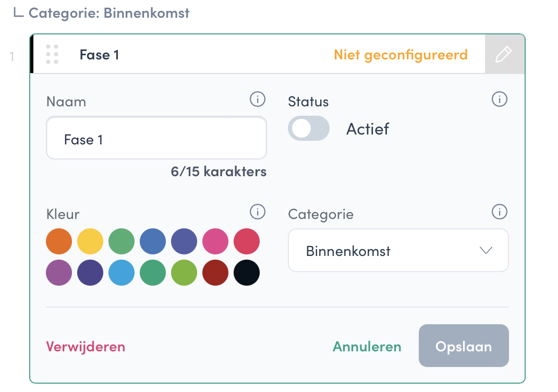Open the info icon next to Categorie
Image resolution: width=558 pixels, height=392 pixels.
pos(499,212)
